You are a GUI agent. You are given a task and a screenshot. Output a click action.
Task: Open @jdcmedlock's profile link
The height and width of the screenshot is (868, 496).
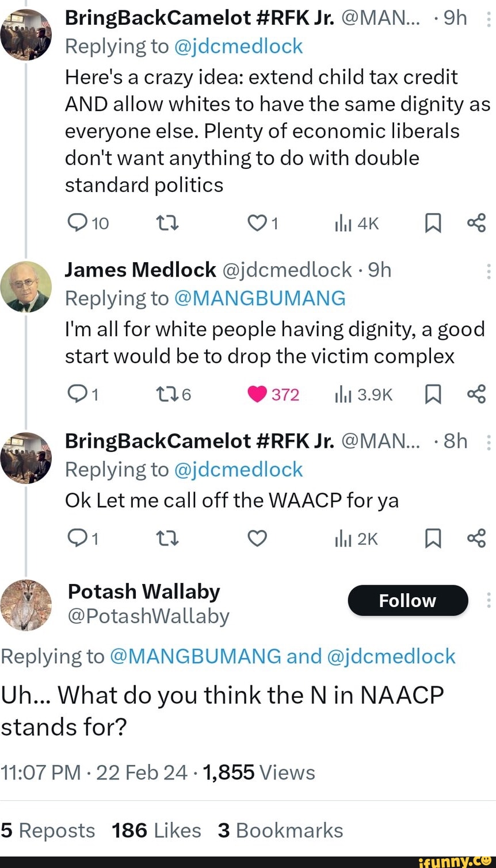coord(239,46)
